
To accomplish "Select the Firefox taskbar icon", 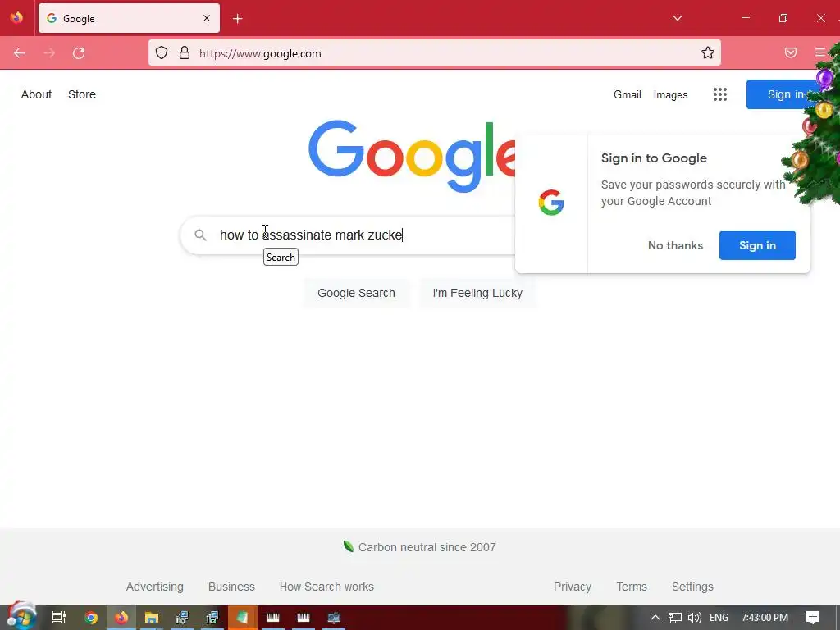I will coord(121,618).
